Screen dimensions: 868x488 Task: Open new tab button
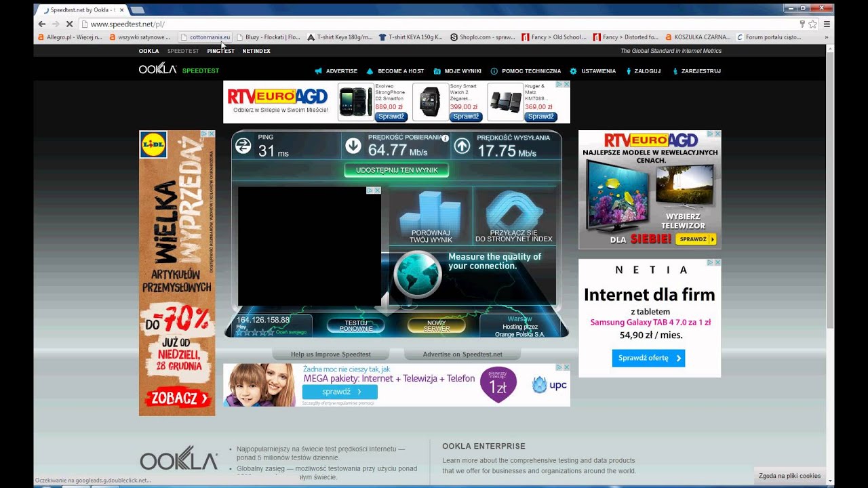tap(137, 9)
